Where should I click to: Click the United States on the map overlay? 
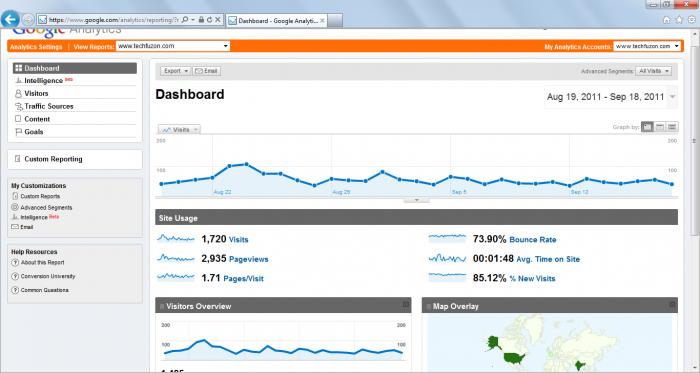[x=515, y=358]
